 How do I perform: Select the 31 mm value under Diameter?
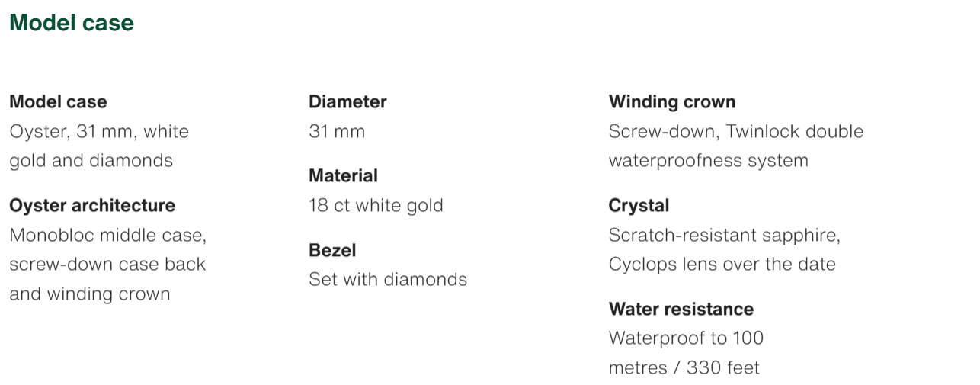coord(337,131)
